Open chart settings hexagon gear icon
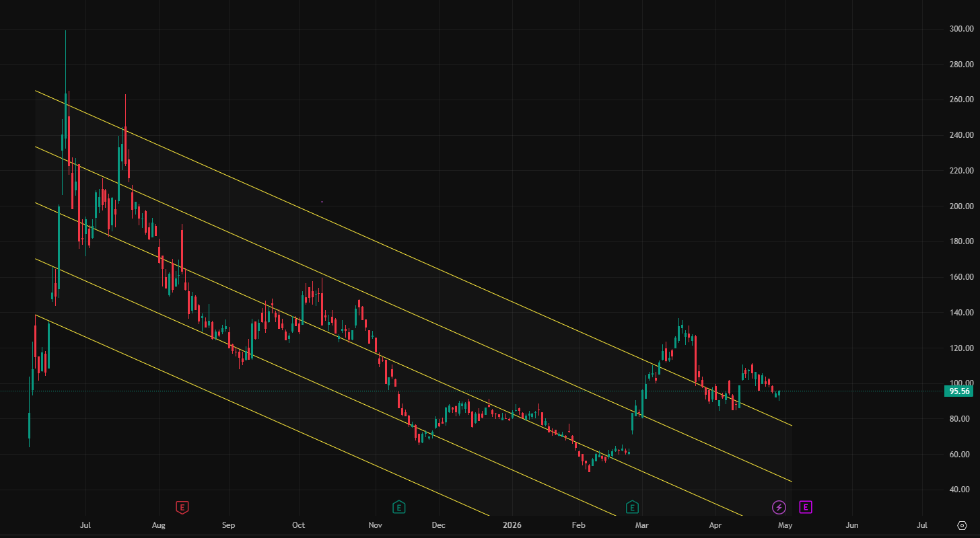The height and width of the screenshot is (538, 980). [x=962, y=525]
